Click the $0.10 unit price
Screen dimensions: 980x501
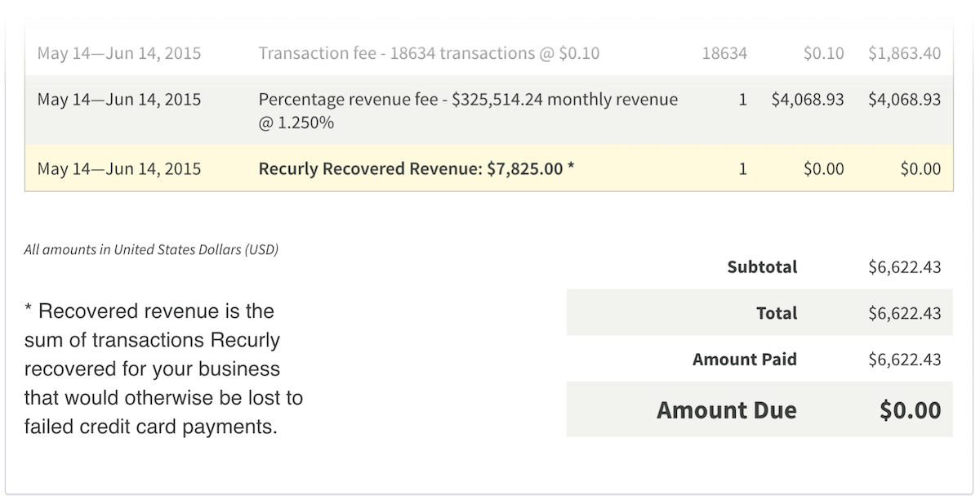pyautogui.click(x=823, y=54)
